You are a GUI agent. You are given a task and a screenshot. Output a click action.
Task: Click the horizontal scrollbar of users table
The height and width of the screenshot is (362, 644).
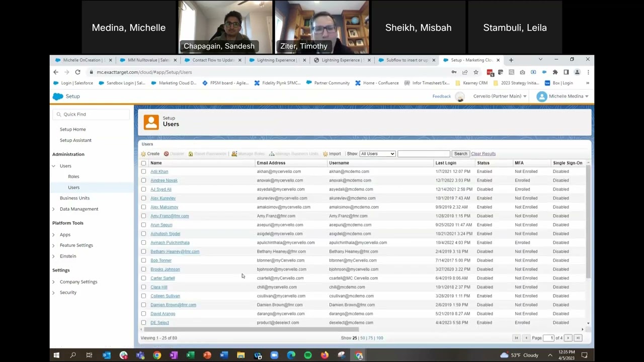pyautogui.click(x=251, y=330)
